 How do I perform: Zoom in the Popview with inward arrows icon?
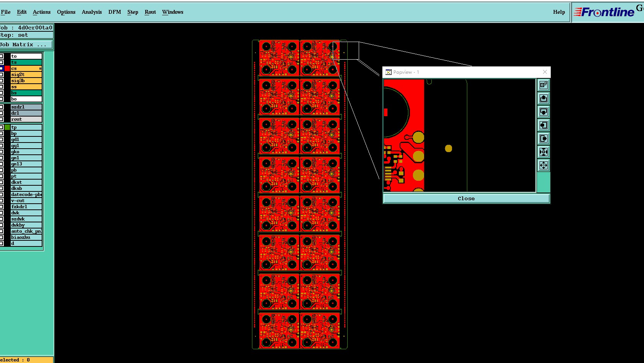[x=543, y=152]
